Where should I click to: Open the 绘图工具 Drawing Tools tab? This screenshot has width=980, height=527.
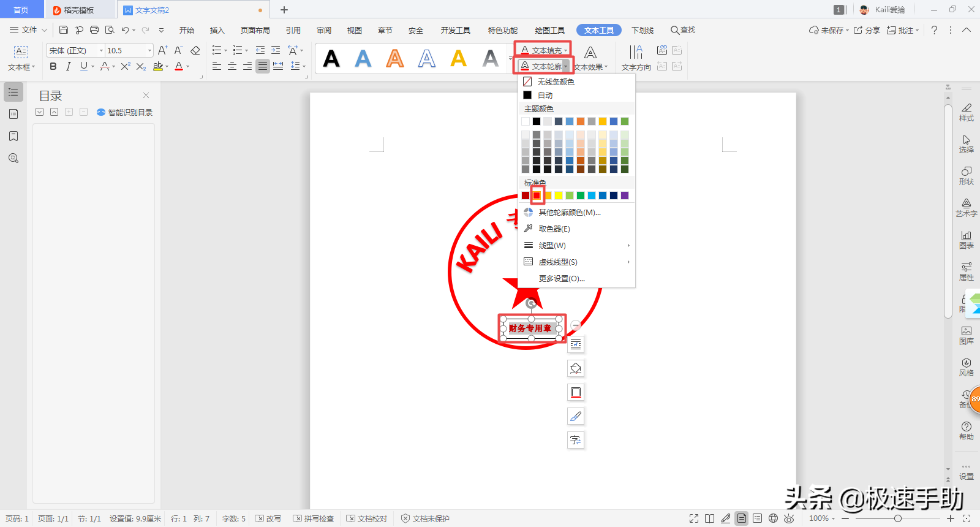(x=550, y=30)
